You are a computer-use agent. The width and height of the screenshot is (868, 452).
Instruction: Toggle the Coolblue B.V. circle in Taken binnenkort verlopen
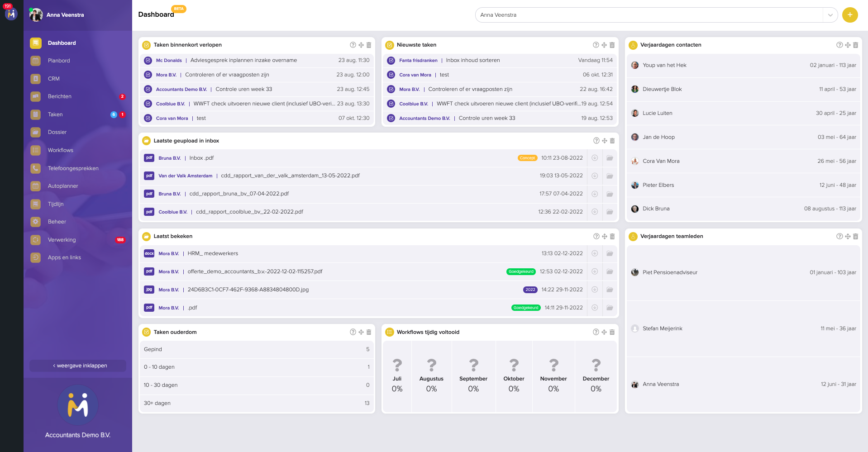pyautogui.click(x=148, y=104)
